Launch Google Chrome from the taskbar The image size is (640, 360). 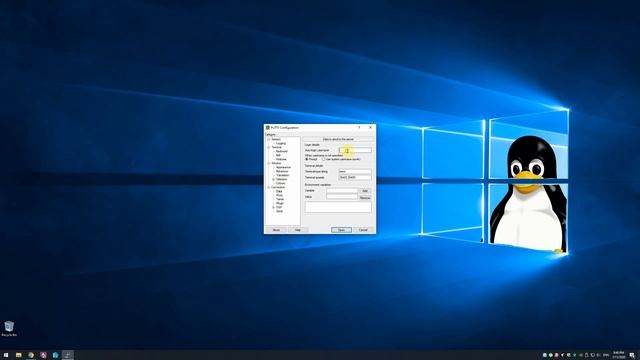(31, 355)
